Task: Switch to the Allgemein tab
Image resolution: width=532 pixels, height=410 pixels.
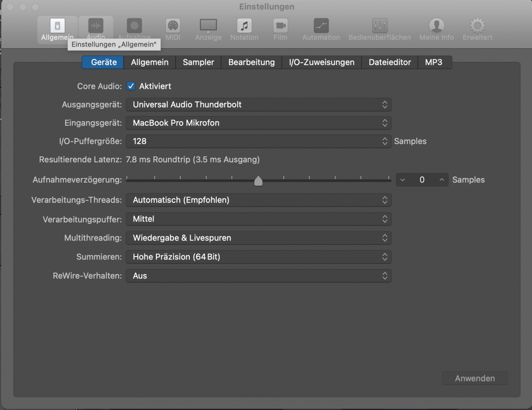Action: (x=150, y=62)
